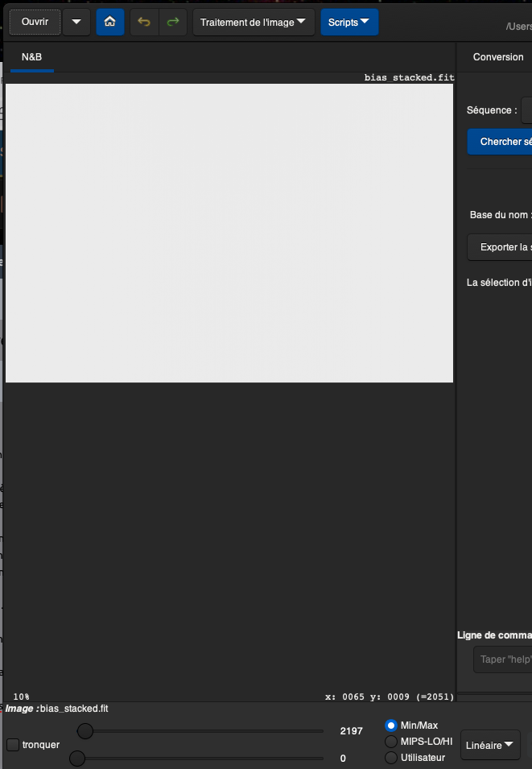Viewport: 532px width, 769px height.
Task: Click the upper cut-off value 2197
Action: tap(351, 731)
